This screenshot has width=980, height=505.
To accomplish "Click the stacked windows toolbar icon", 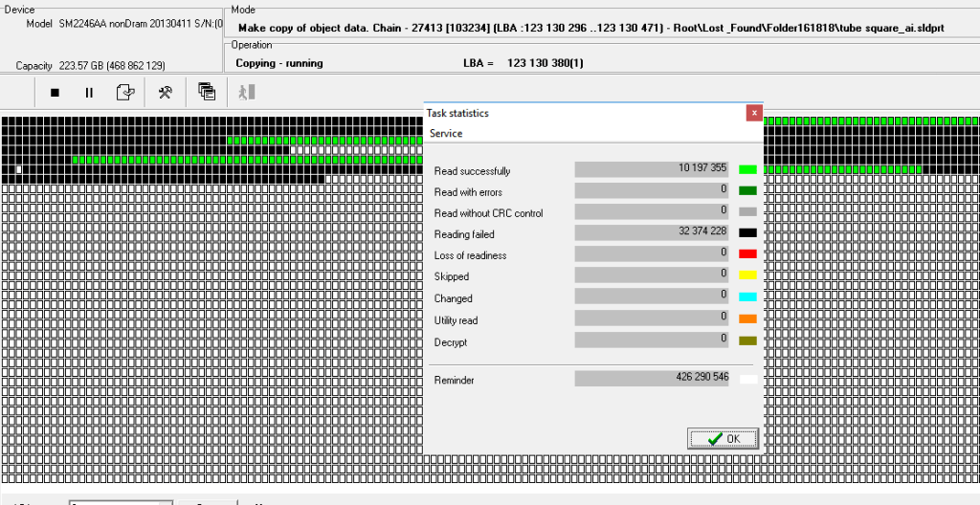I will coord(206,92).
